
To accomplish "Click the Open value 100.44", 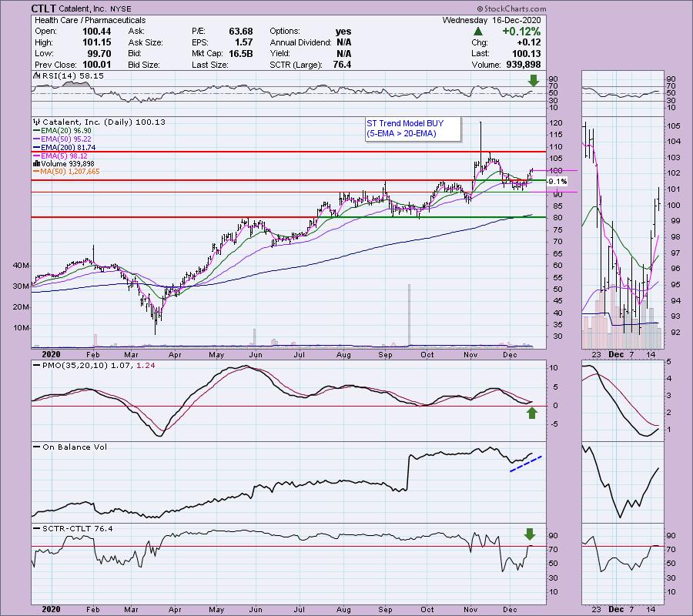I will coord(97,32).
